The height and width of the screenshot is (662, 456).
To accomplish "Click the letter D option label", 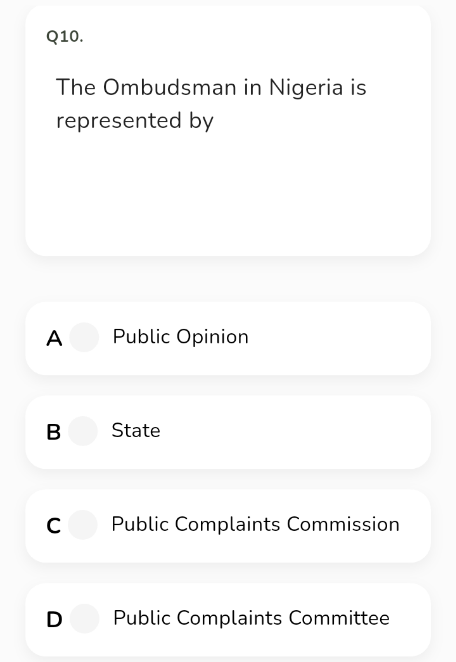I will click(x=54, y=619).
